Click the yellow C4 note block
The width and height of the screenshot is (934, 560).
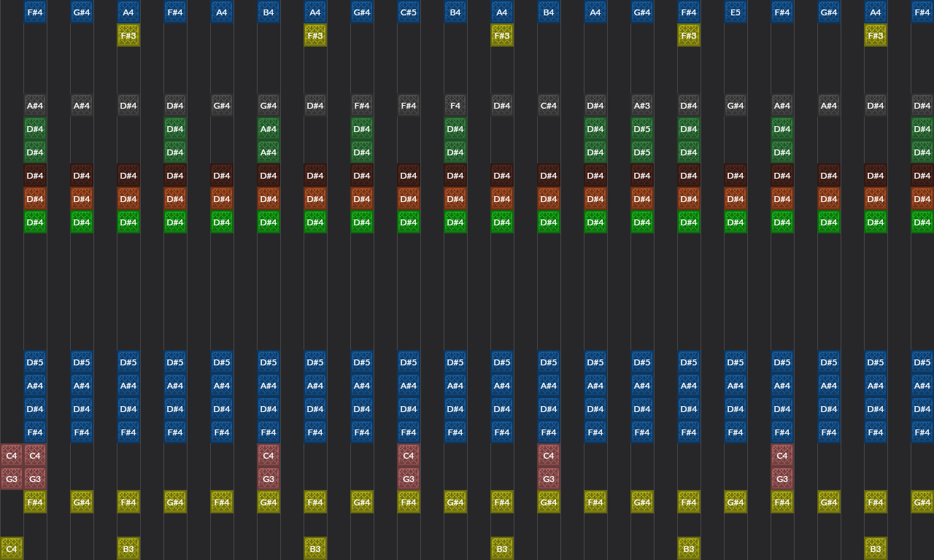12,549
